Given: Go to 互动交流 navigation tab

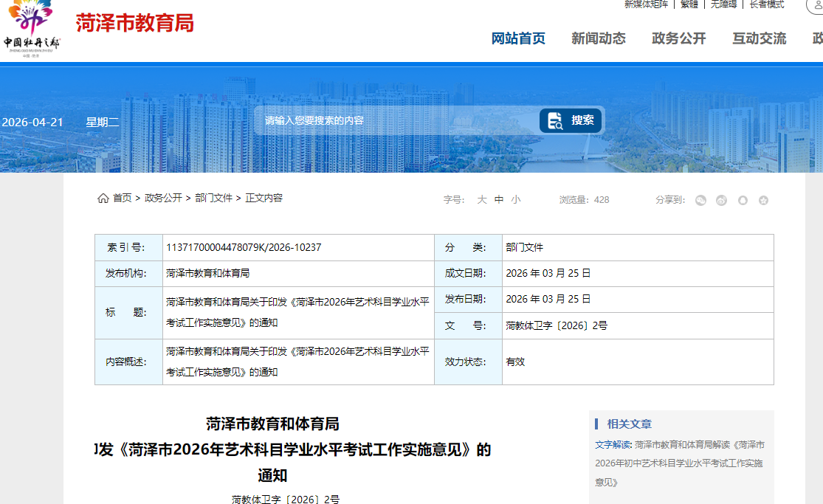Looking at the screenshot, I should [x=759, y=38].
